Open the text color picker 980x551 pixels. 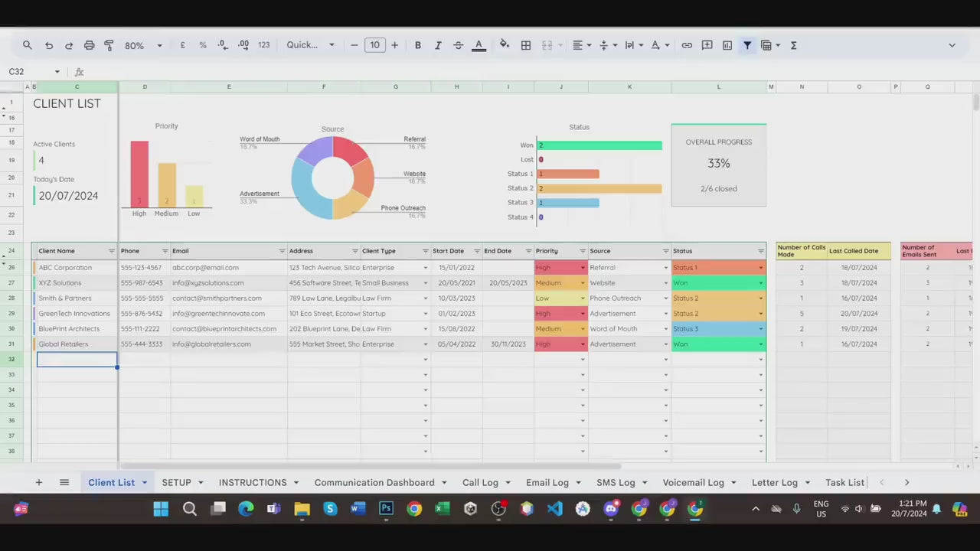pos(479,45)
